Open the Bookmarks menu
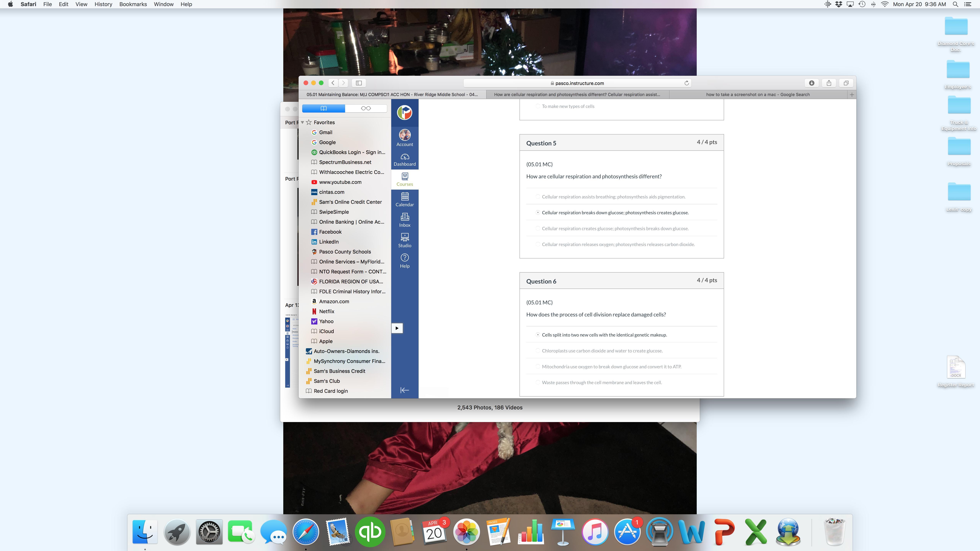Screen dimensions: 980x551 [133, 4]
